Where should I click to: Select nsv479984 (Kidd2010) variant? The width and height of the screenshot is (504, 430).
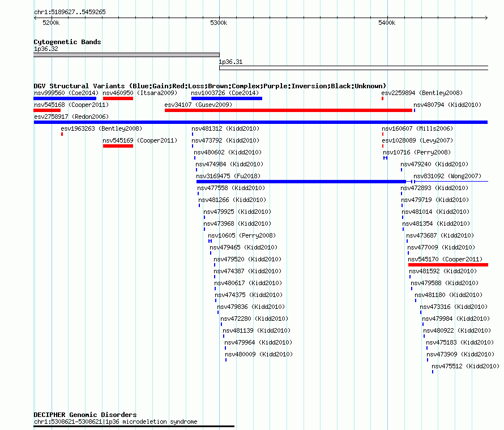pos(456,319)
